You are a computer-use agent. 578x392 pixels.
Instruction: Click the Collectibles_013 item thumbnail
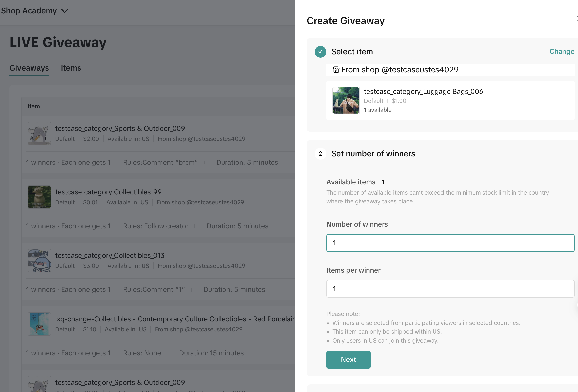39,261
